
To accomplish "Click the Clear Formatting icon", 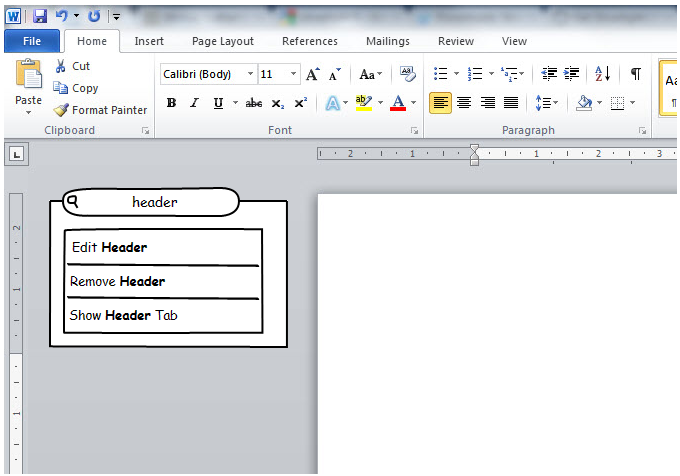I will (x=407, y=74).
